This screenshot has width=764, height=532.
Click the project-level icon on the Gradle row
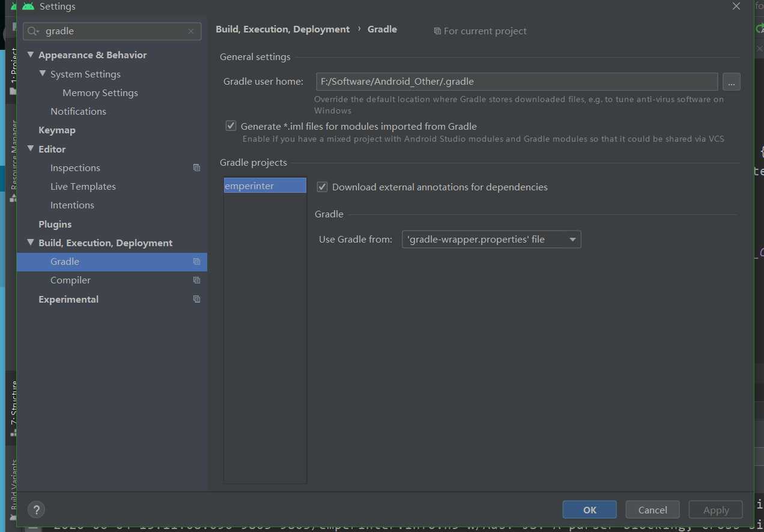click(196, 261)
